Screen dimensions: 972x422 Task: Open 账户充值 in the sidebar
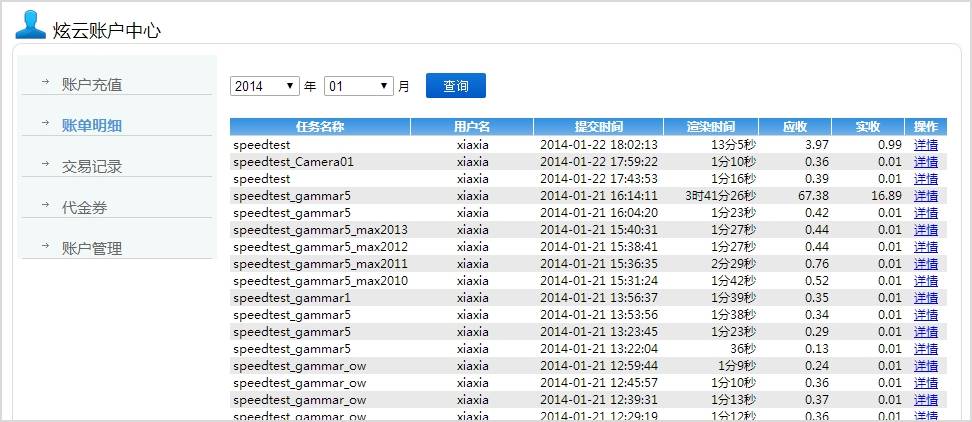[92, 85]
